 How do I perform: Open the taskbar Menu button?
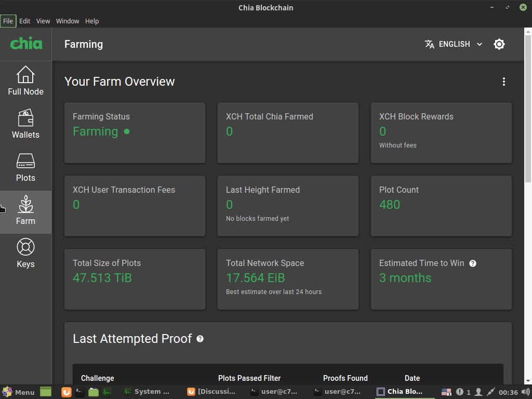point(18,392)
